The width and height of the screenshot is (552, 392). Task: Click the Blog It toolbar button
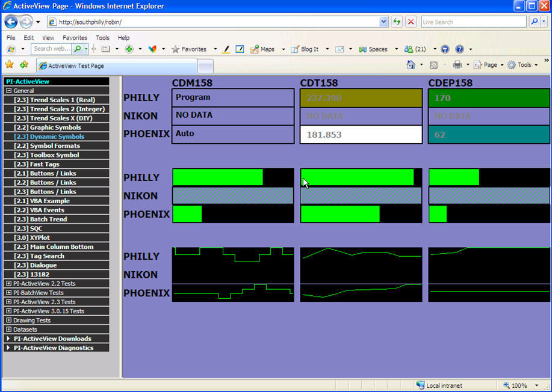(305, 49)
